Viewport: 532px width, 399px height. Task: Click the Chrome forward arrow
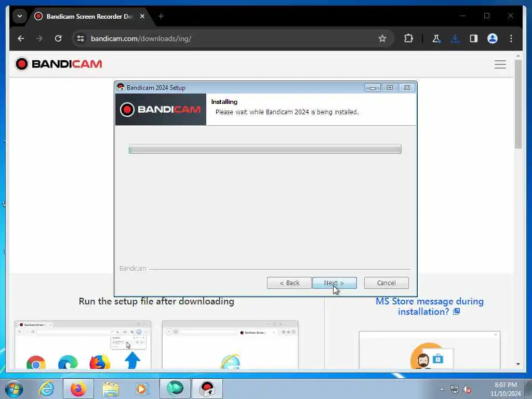(39, 38)
